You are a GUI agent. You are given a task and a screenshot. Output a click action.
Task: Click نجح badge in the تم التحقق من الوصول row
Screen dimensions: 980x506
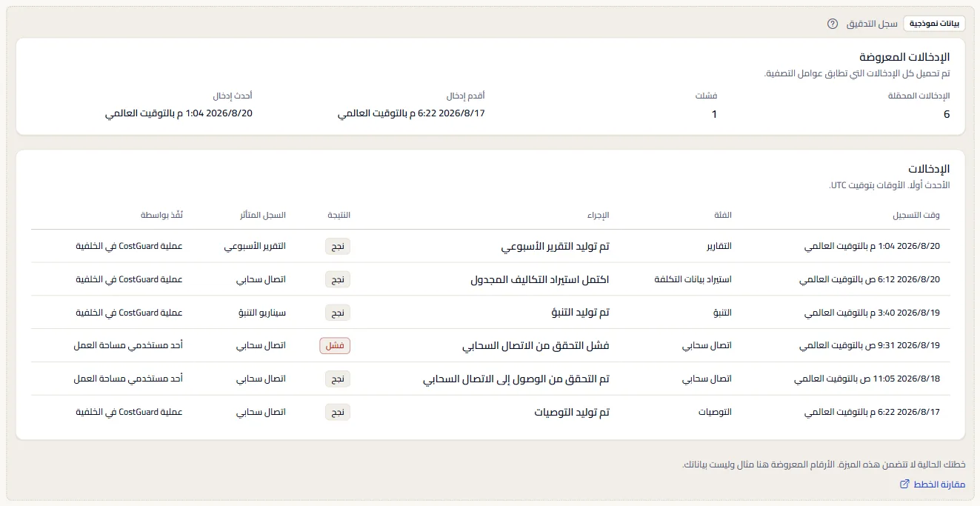[x=338, y=379]
